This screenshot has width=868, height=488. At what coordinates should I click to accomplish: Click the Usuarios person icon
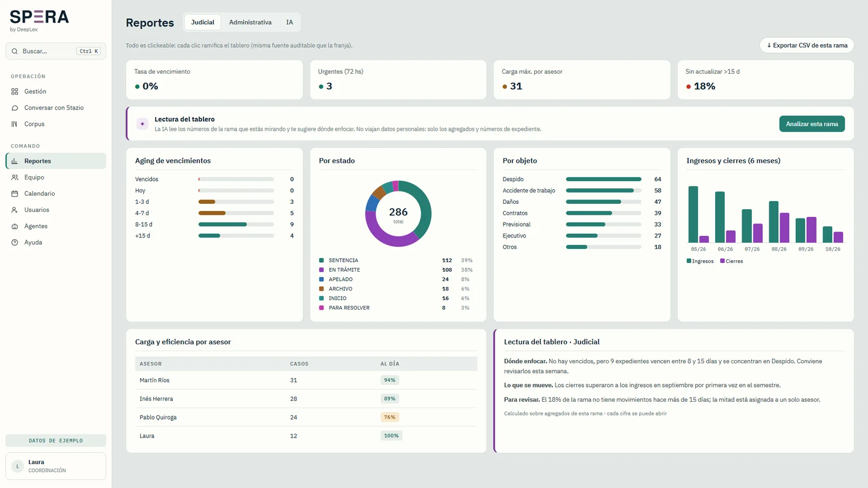coord(15,210)
